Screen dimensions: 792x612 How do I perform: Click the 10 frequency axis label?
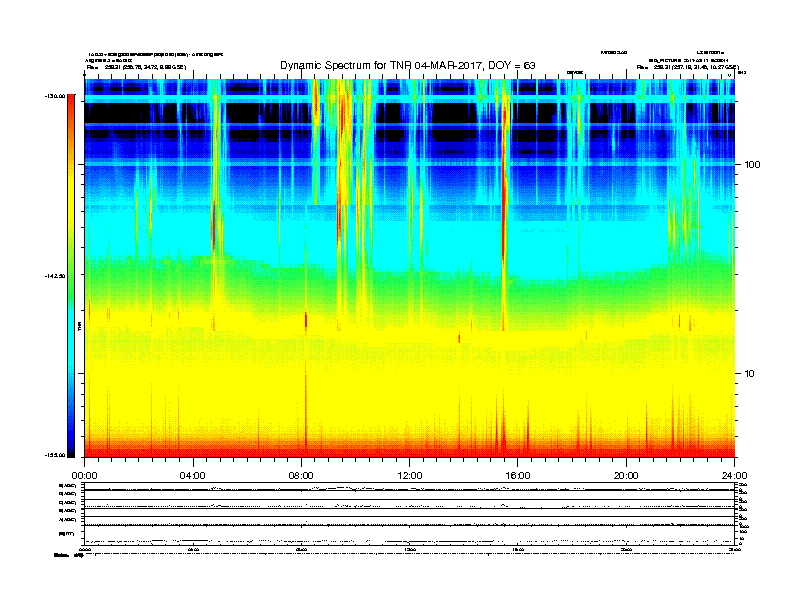coord(750,374)
